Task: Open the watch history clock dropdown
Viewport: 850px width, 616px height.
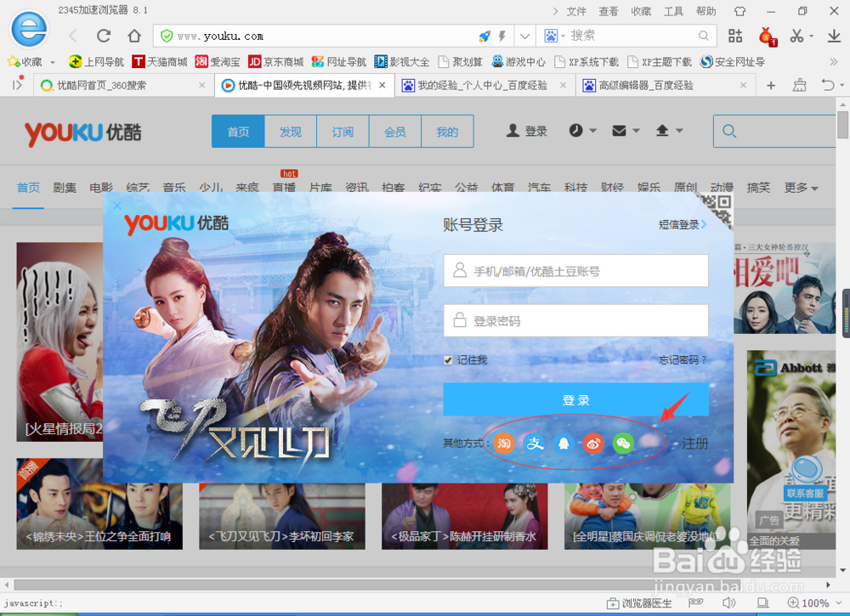Action: (x=583, y=131)
